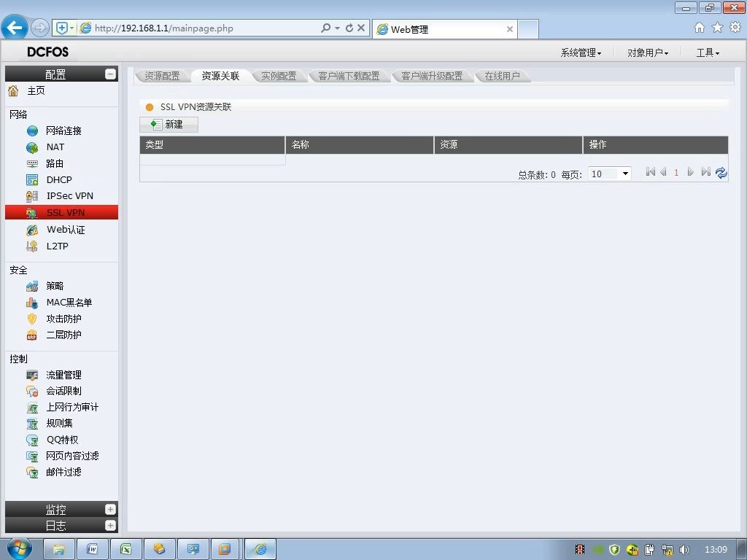Click the 策略 policy icon
Viewport: 747px width, 560px height.
point(32,286)
